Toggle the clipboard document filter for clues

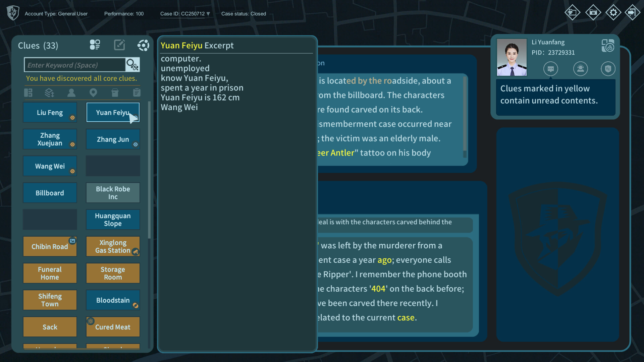click(137, 93)
